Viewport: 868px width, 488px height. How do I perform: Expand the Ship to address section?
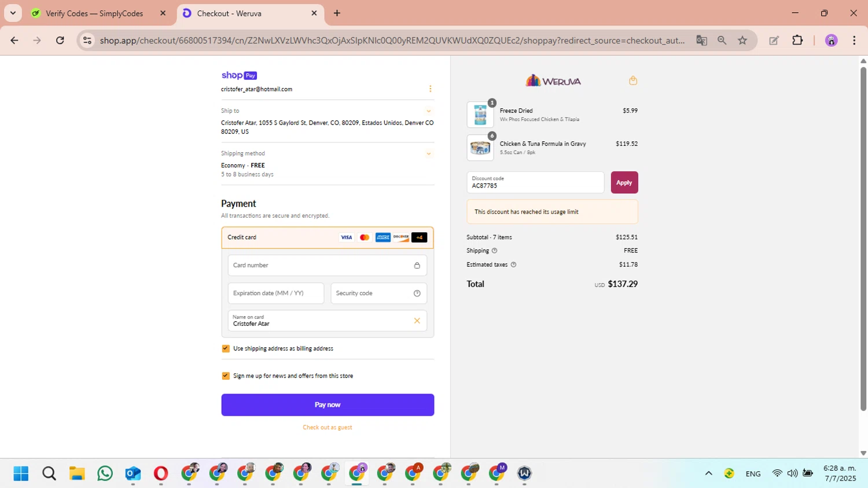tap(429, 111)
